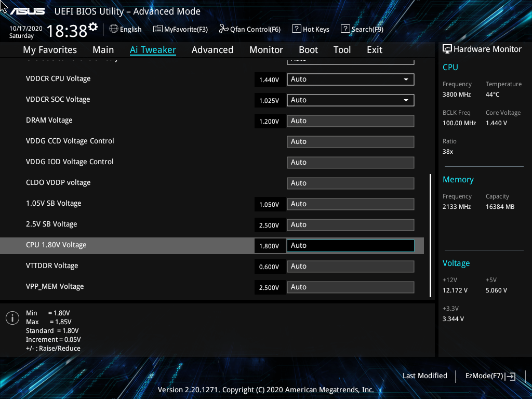Switch to the Boot tab
The height and width of the screenshot is (399, 532).
tap(308, 50)
